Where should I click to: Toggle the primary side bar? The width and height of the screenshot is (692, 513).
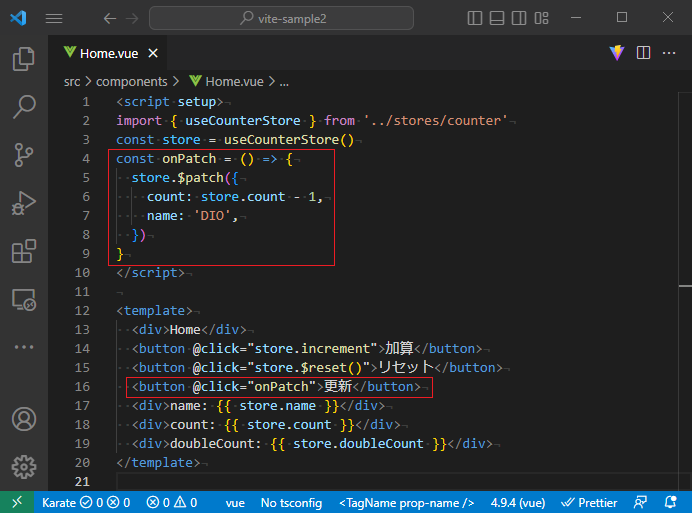pos(475,18)
